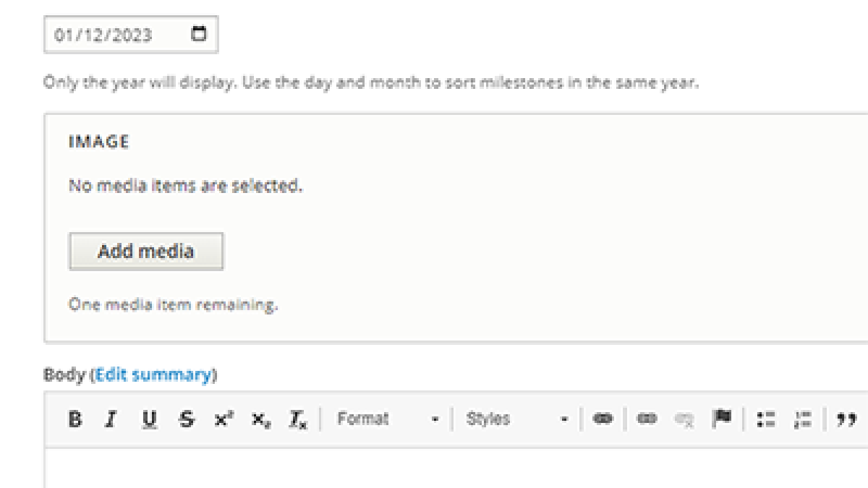Insert an anchor using the flag icon

721,419
